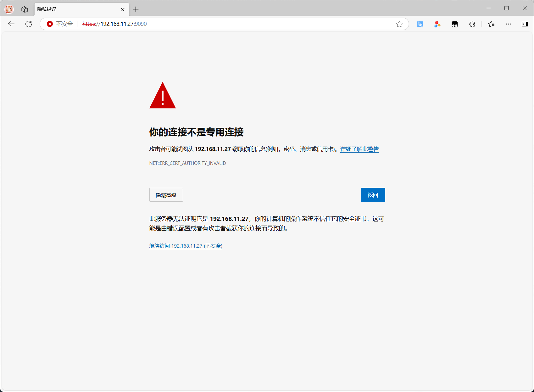Add this page to favorites with the star

399,24
